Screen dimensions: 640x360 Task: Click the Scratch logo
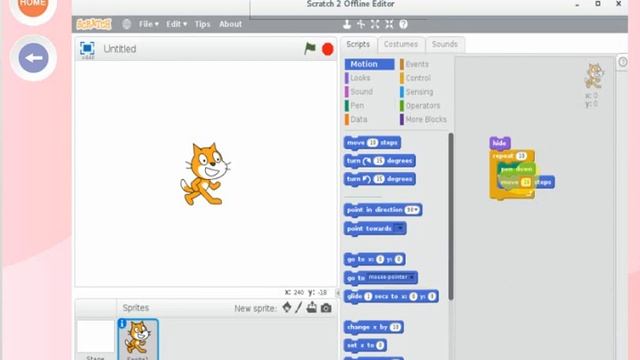point(94,24)
